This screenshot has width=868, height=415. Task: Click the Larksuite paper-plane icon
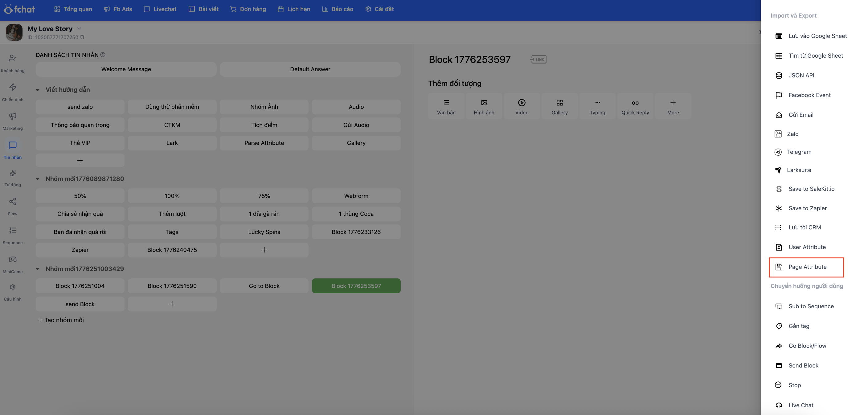tap(778, 170)
